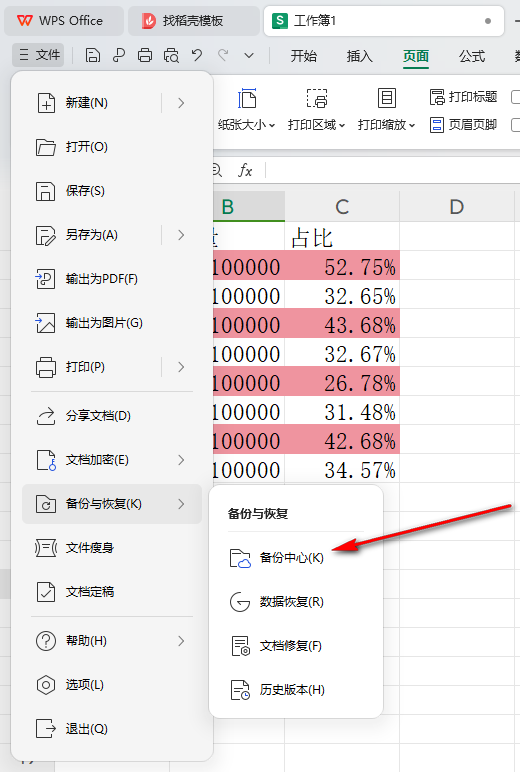Viewport: 520px width, 772px height.
Task: Select 退出(Q) menu item
Action: tap(112, 729)
